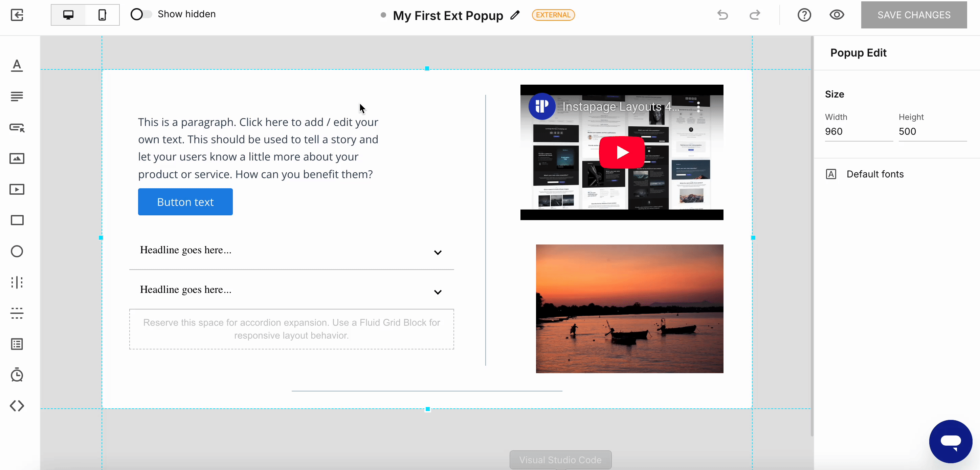Add a Video element from the sidebar
The width and height of the screenshot is (980, 470).
pyautogui.click(x=17, y=190)
